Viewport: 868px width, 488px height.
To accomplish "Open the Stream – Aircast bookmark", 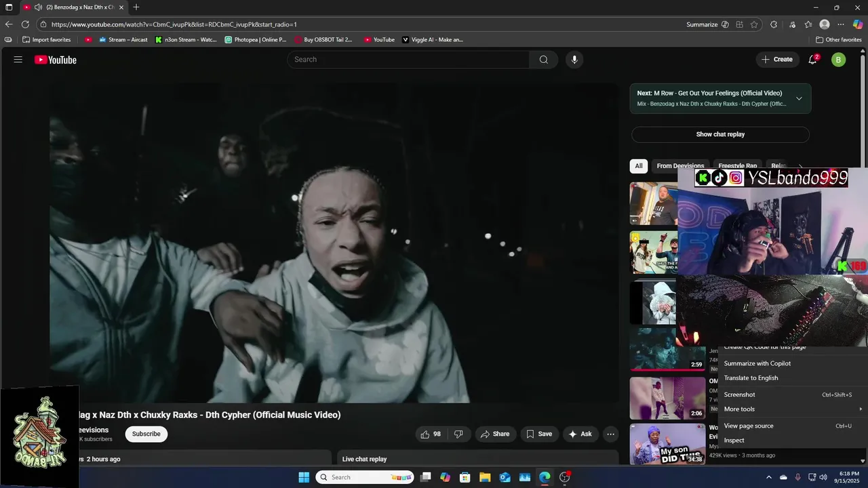I will 123,40.
